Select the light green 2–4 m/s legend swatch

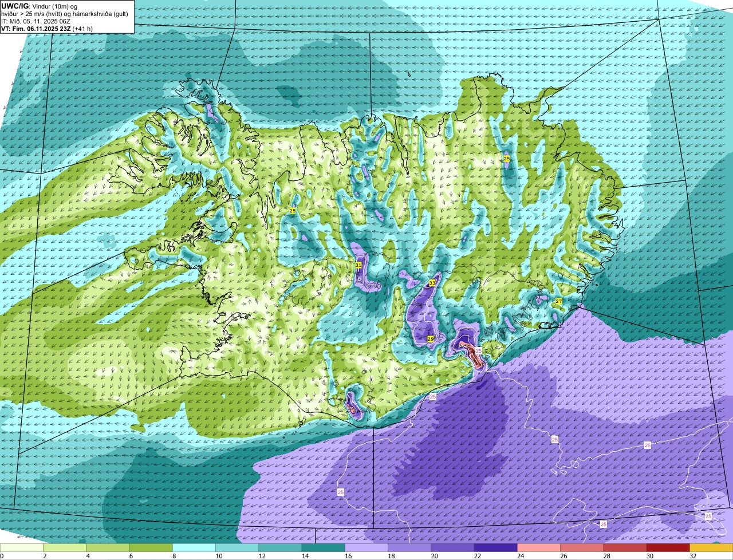coord(65,548)
